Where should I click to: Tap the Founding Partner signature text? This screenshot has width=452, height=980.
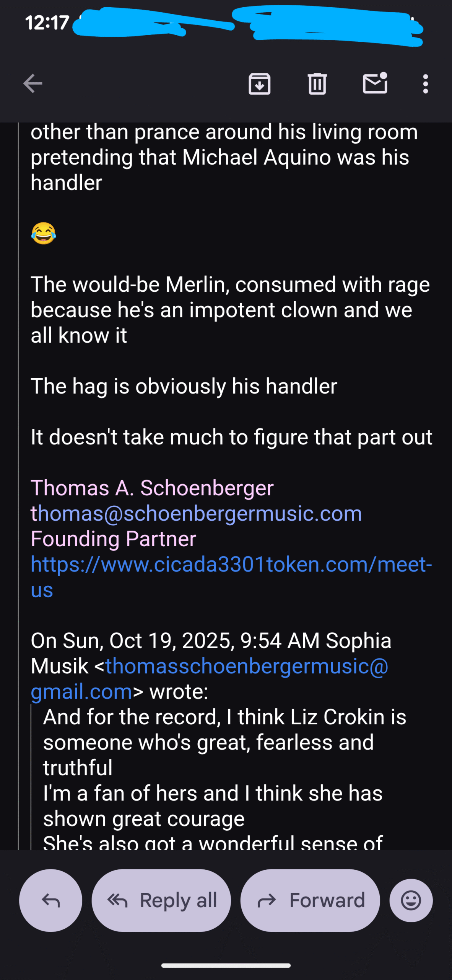click(113, 539)
